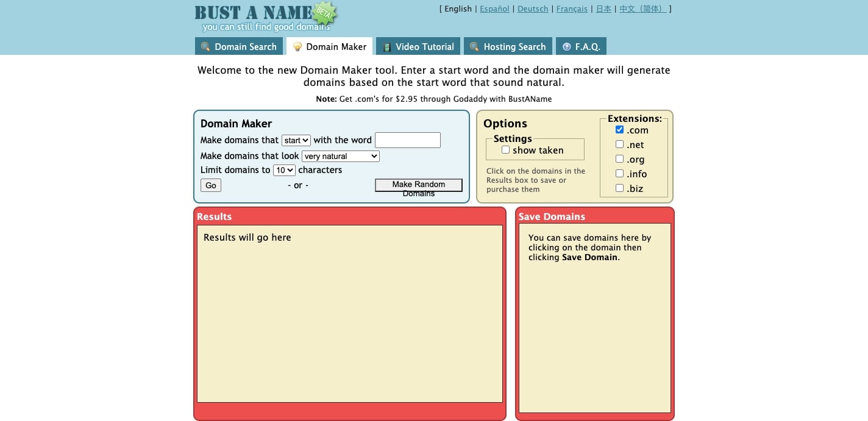Image resolution: width=868 pixels, height=421 pixels.
Task: Click the question icon on F.A.Q. tab
Action: (x=567, y=47)
